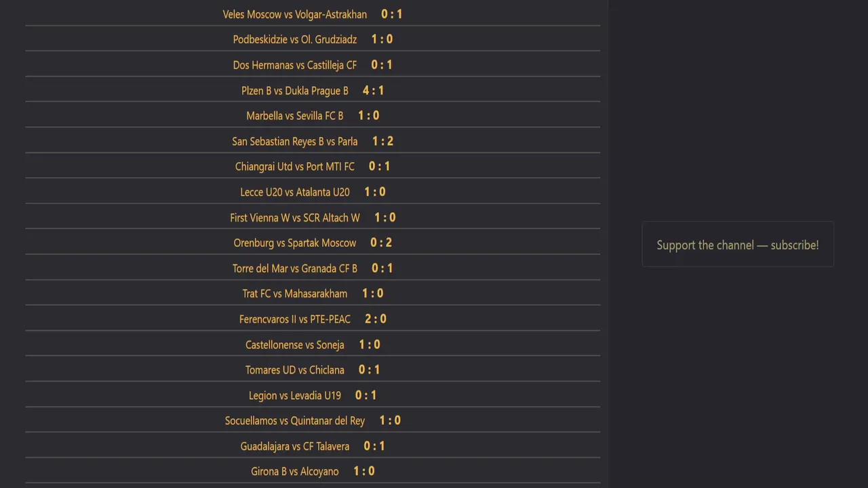Click Plzen B vs Dukla Prague B
The image size is (868, 488).
(x=295, y=91)
